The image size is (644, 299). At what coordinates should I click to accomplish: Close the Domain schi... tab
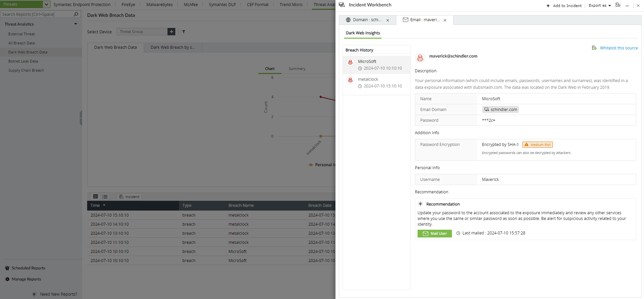[x=388, y=20]
